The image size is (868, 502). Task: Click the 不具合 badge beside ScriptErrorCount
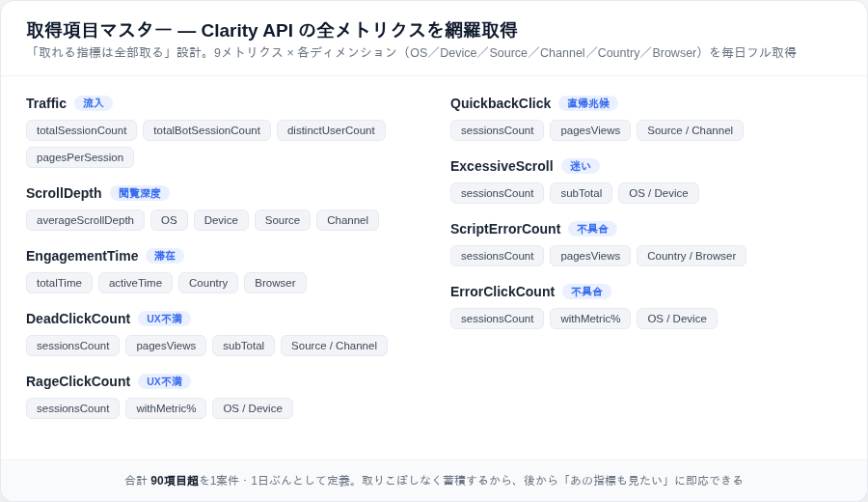click(x=592, y=228)
